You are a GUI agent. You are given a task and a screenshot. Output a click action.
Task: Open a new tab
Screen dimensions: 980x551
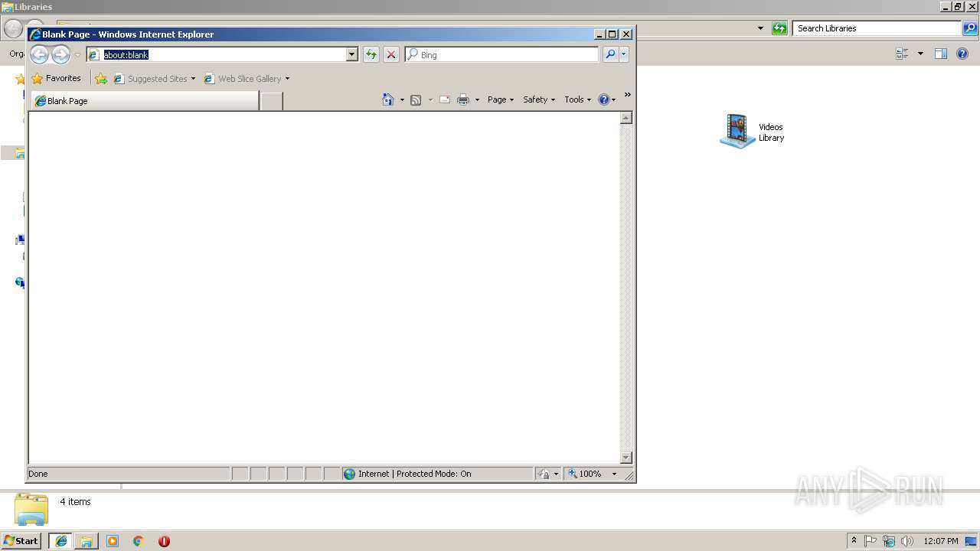click(272, 101)
